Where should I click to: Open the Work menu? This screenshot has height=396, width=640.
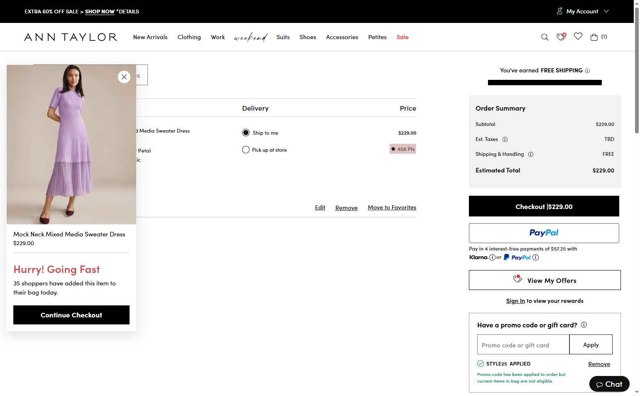218,37
